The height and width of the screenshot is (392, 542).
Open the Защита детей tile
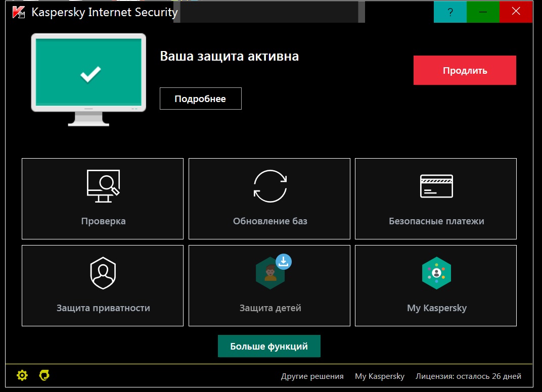pos(269,285)
